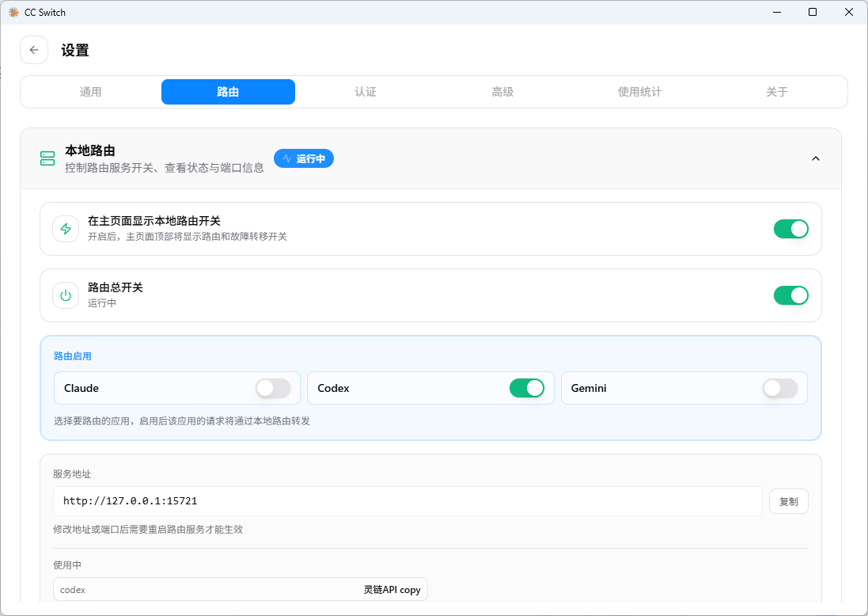Click the server icon beside 本地路由
Screen dimensions: 868x616
tap(47, 158)
